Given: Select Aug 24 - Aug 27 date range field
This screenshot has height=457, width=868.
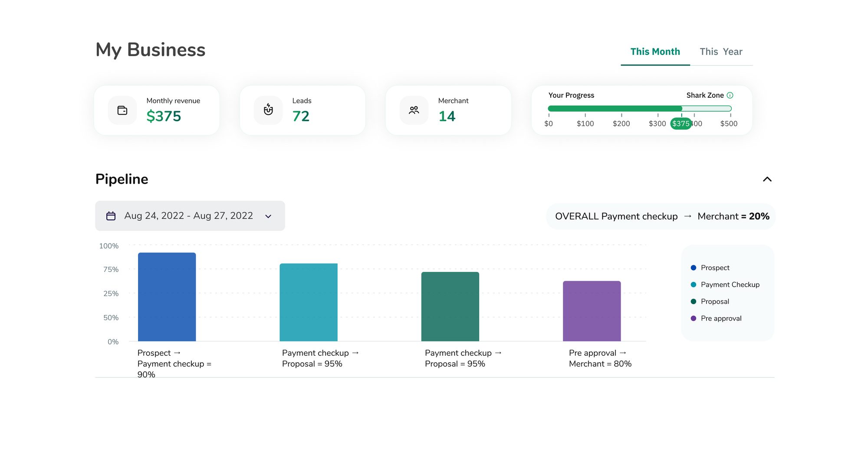Looking at the screenshot, I should coord(190,216).
